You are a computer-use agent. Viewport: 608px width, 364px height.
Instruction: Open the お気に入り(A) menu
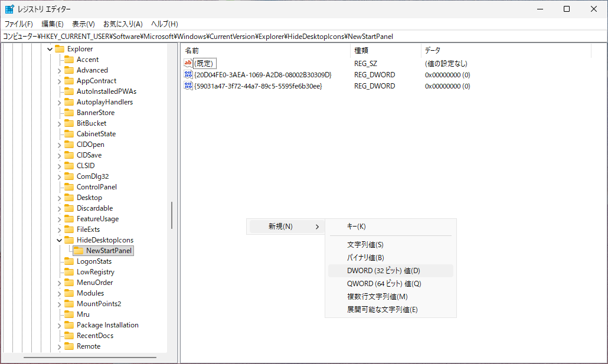(123, 24)
